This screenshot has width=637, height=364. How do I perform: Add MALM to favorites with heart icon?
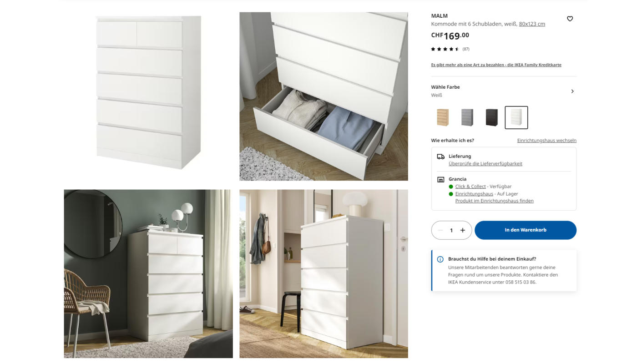[x=570, y=19]
